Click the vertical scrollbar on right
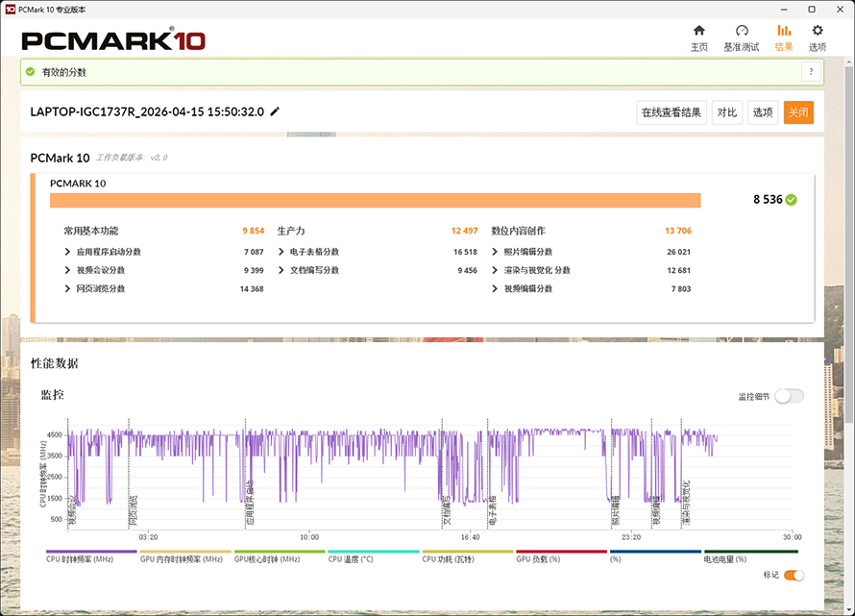 (849, 240)
